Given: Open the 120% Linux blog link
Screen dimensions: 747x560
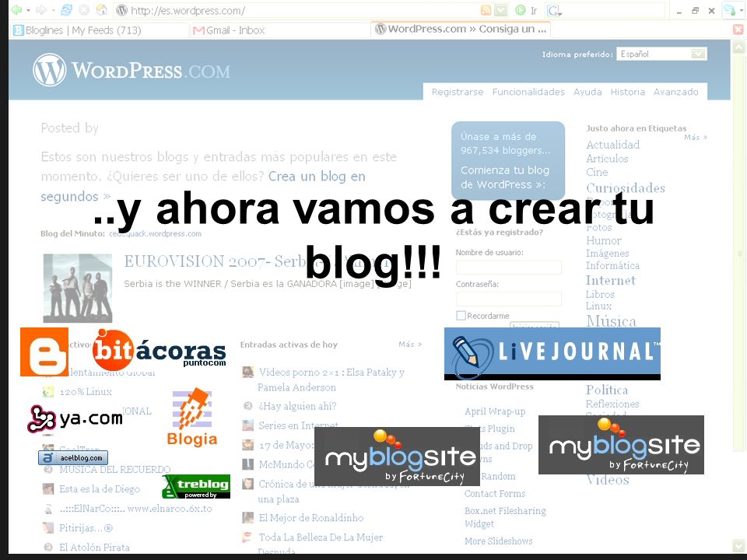Looking at the screenshot, I should (86, 392).
